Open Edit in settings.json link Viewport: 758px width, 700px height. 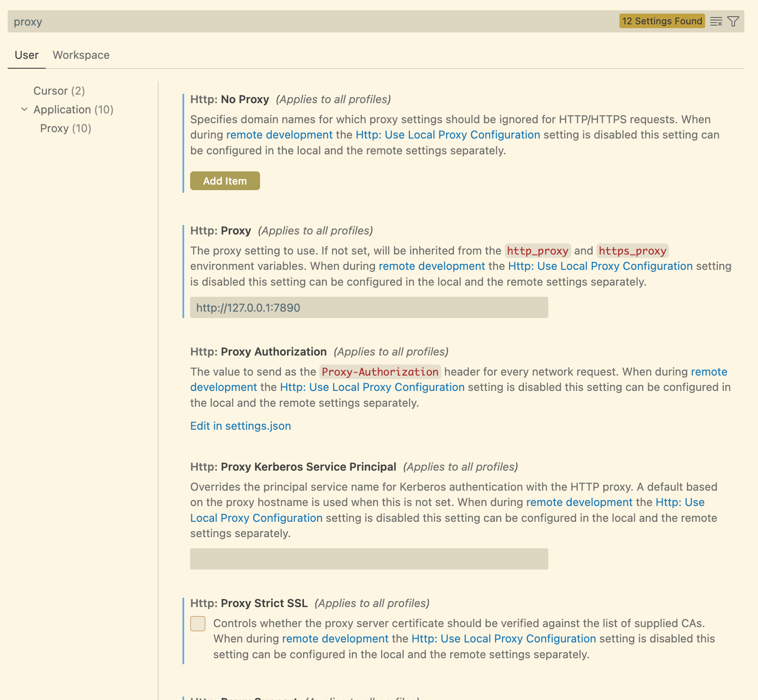click(x=240, y=426)
